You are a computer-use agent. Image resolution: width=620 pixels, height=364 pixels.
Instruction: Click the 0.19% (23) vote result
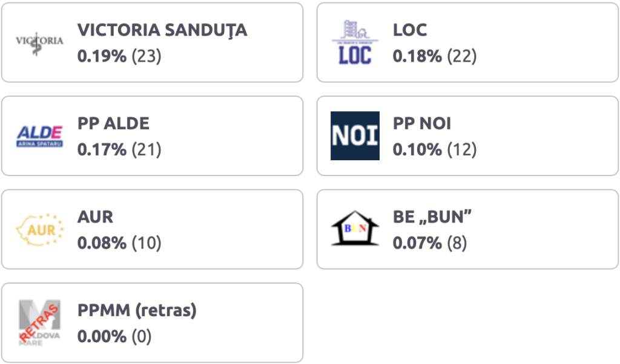(x=119, y=56)
